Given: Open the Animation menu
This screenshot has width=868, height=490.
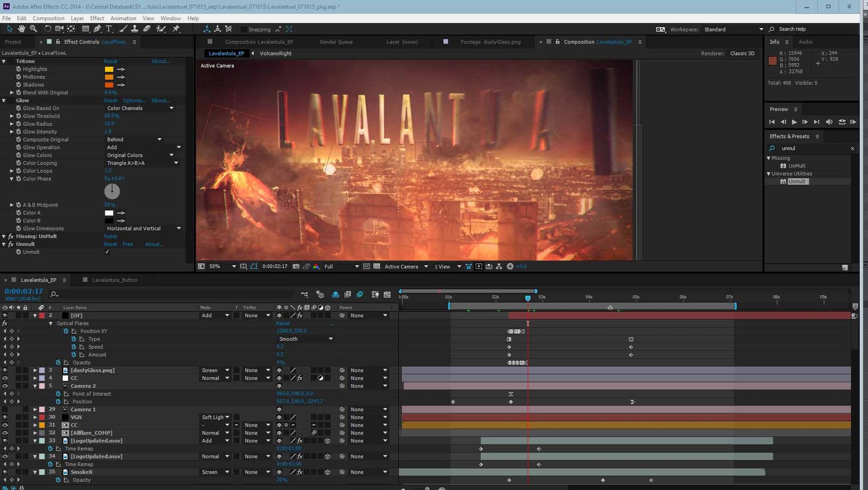Looking at the screenshot, I should (123, 18).
